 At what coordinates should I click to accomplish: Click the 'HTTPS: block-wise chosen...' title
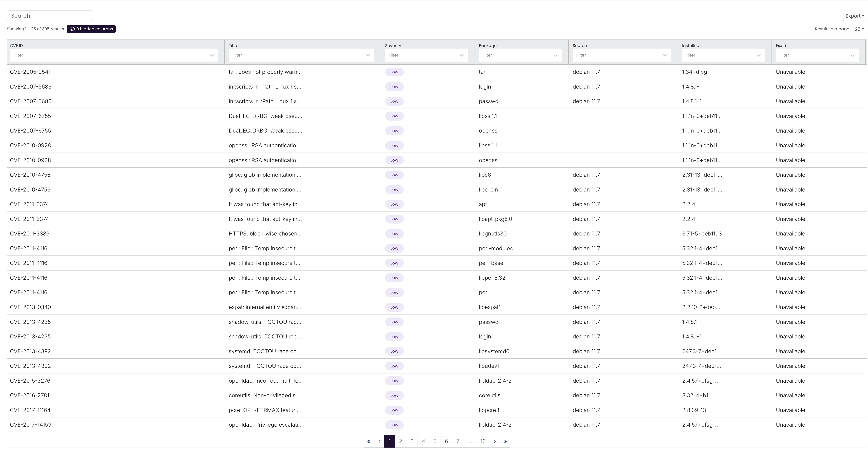pos(265,233)
